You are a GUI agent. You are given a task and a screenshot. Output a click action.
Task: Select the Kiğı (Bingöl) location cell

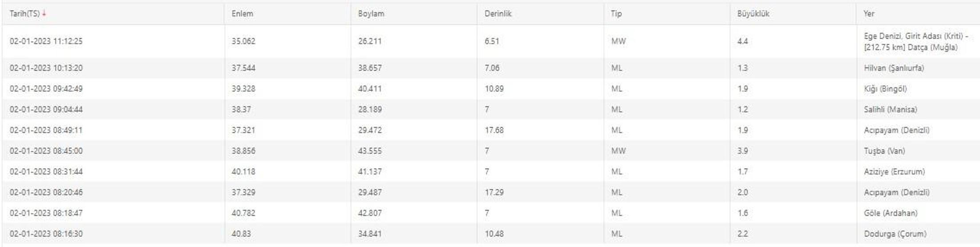pos(918,89)
